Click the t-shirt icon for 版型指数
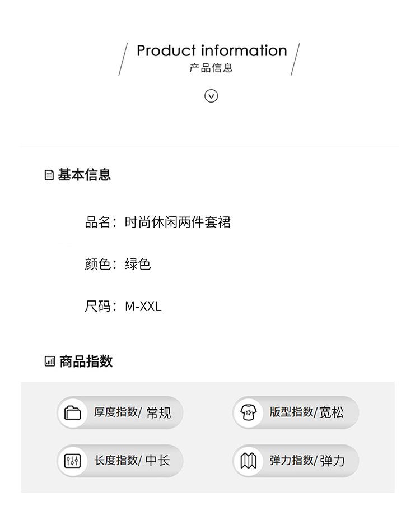This screenshot has height=510, width=420. pyautogui.click(x=248, y=413)
